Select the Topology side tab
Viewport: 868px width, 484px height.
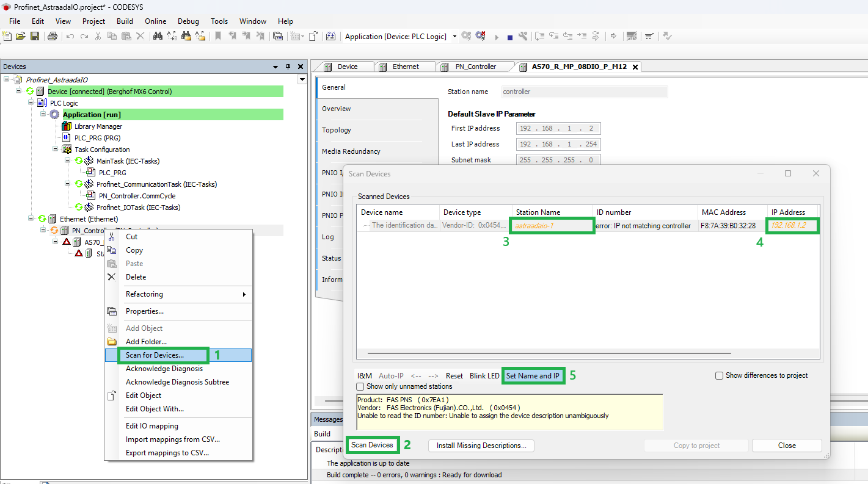[337, 130]
